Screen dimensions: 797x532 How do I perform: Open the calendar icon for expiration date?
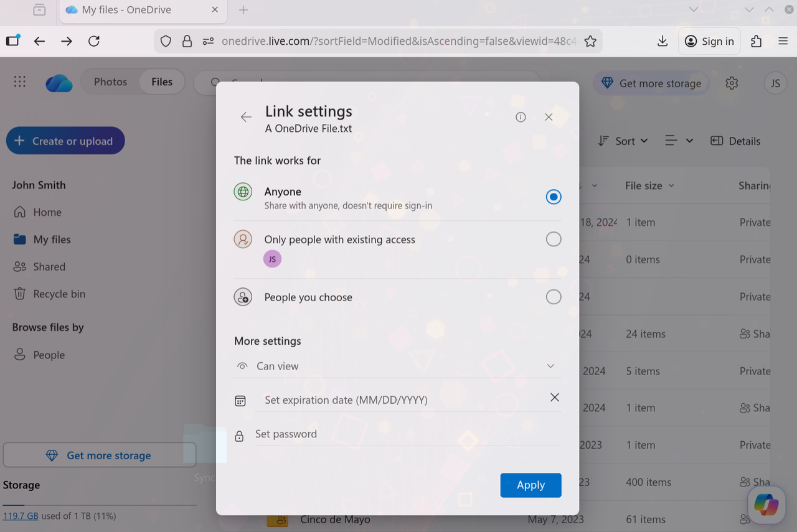(x=240, y=400)
